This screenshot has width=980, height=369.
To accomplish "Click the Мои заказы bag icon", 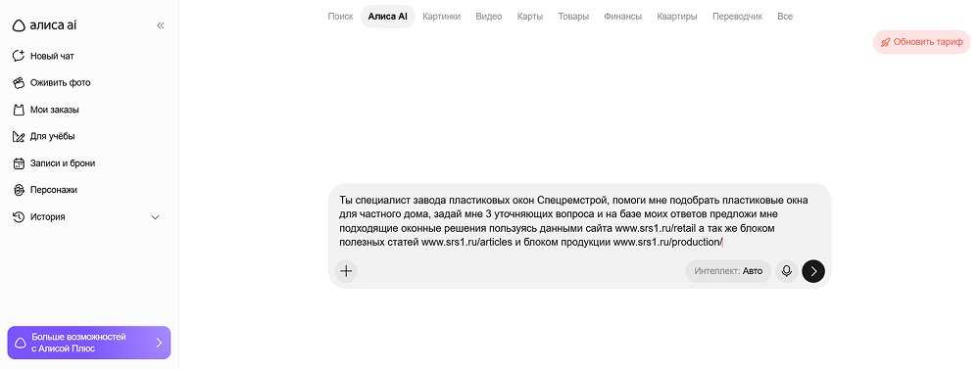I will [19, 110].
